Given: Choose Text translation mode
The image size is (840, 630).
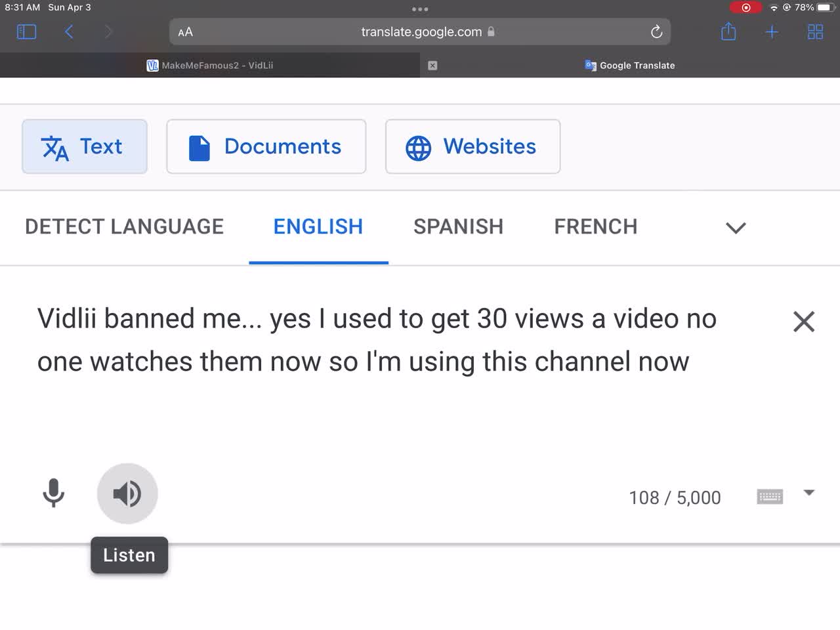Looking at the screenshot, I should coord(85,146).
